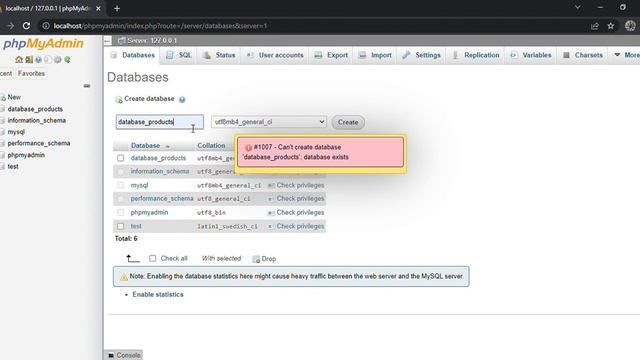Focus the database name input field

click(160, 122)
